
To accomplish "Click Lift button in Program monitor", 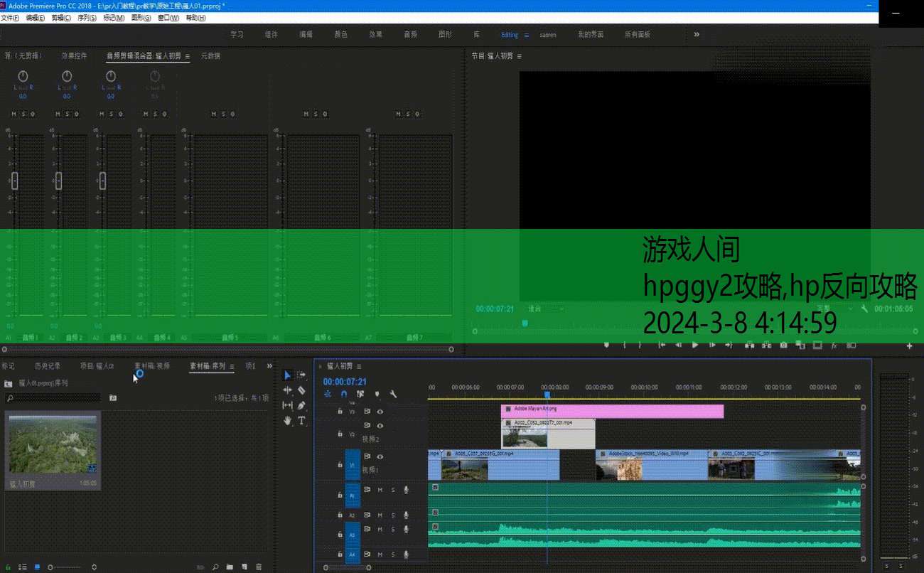I will (749, 345).
